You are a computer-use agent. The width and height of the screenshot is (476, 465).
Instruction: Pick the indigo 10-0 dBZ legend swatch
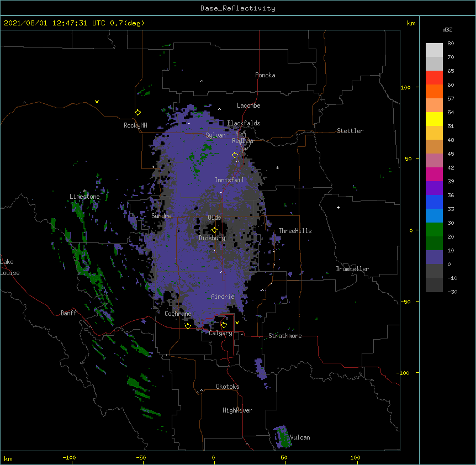pos(434,257)
